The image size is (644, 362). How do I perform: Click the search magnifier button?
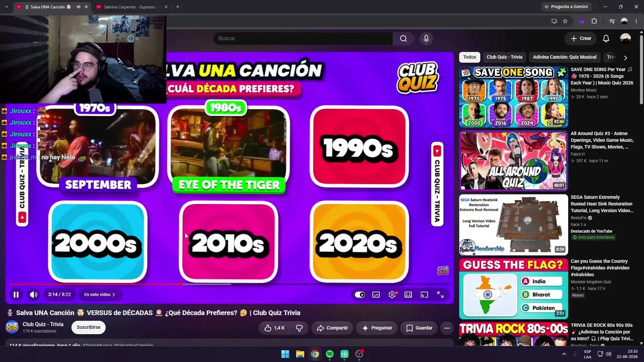click(403, 38)
